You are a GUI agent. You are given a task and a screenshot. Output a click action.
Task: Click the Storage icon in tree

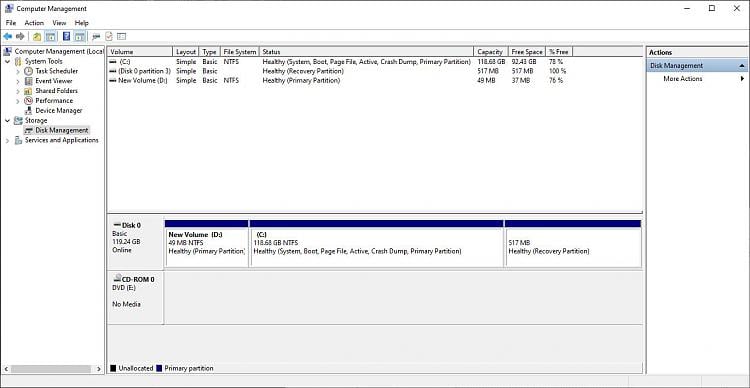point(18,121)
